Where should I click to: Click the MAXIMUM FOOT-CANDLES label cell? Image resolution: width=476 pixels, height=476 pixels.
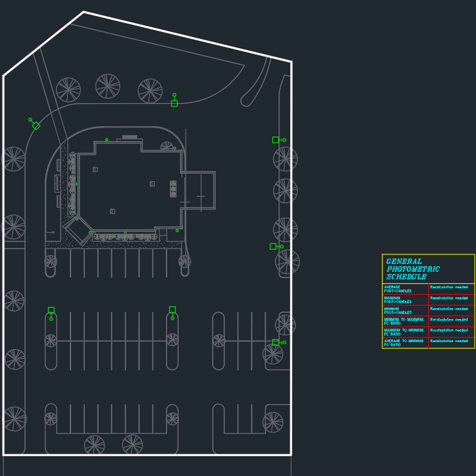coord(405,300)
